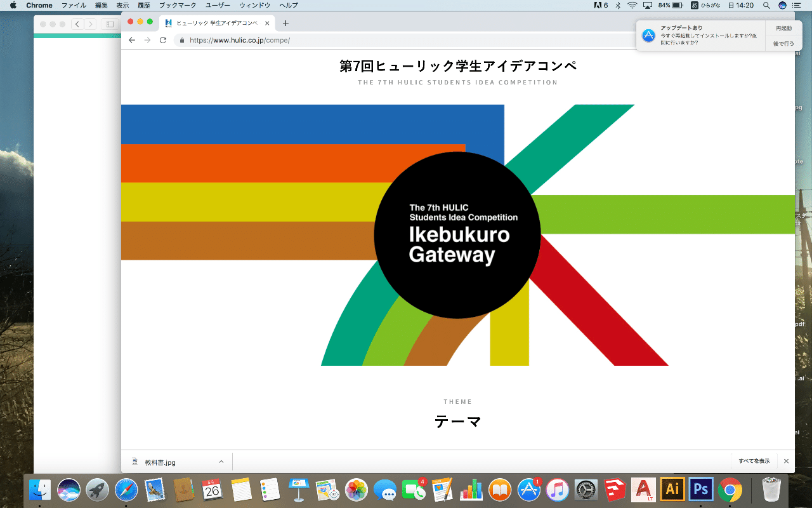812x508 pixels.
Task: Open the 編集 menu
Action: coord(101,5)
